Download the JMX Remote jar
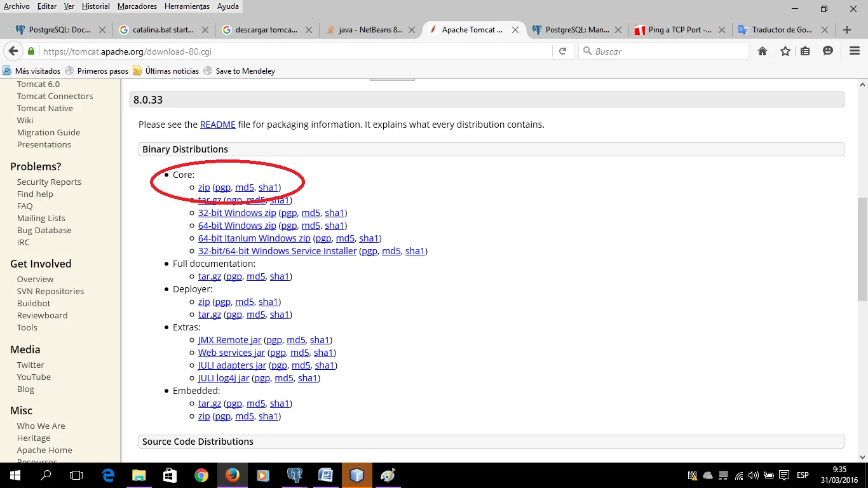868x488 pixels. coord(230,340)
